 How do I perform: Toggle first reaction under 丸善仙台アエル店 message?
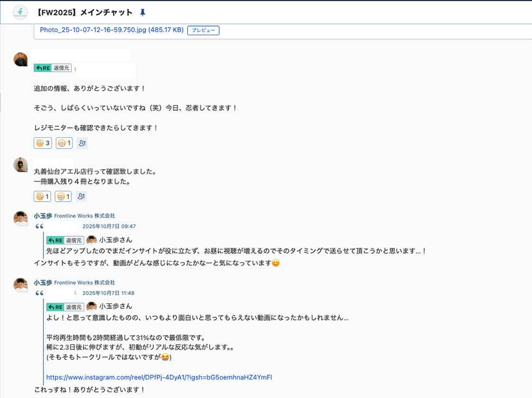coord(42,196)
